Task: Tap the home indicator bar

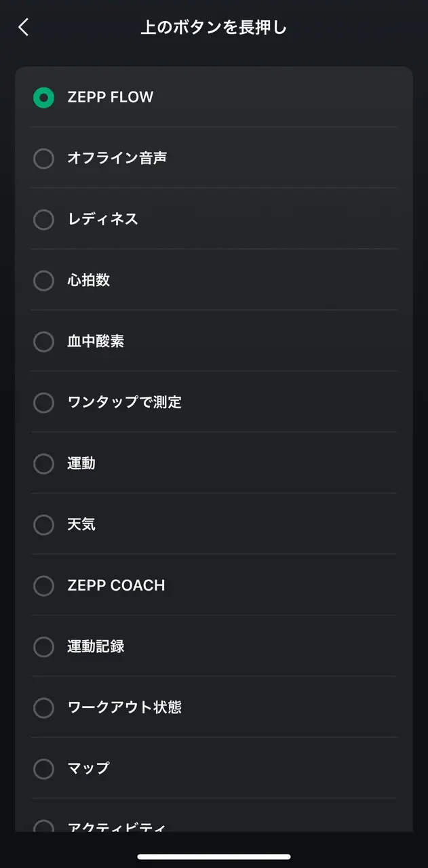Action: (214, 856)
